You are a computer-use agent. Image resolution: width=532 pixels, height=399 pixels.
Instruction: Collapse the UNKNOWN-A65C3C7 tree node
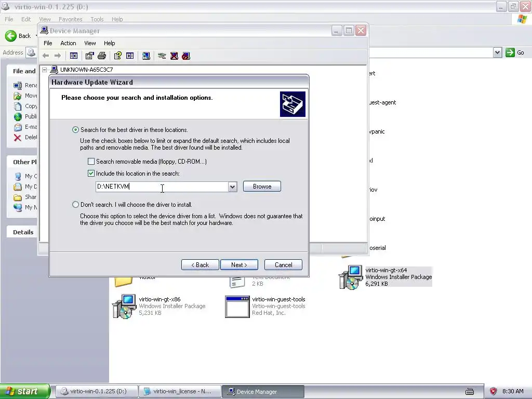click(45, 70)
